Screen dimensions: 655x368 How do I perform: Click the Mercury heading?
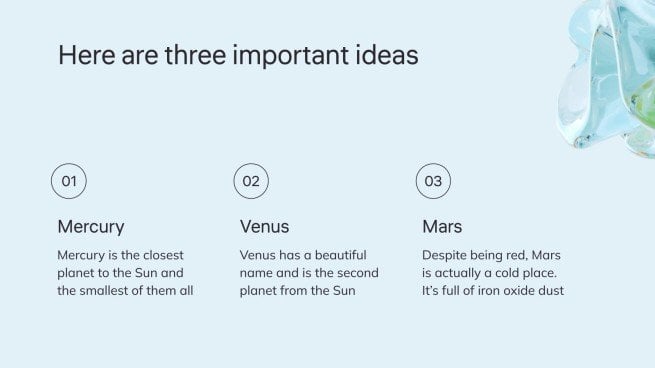click(x=91, y=227)
